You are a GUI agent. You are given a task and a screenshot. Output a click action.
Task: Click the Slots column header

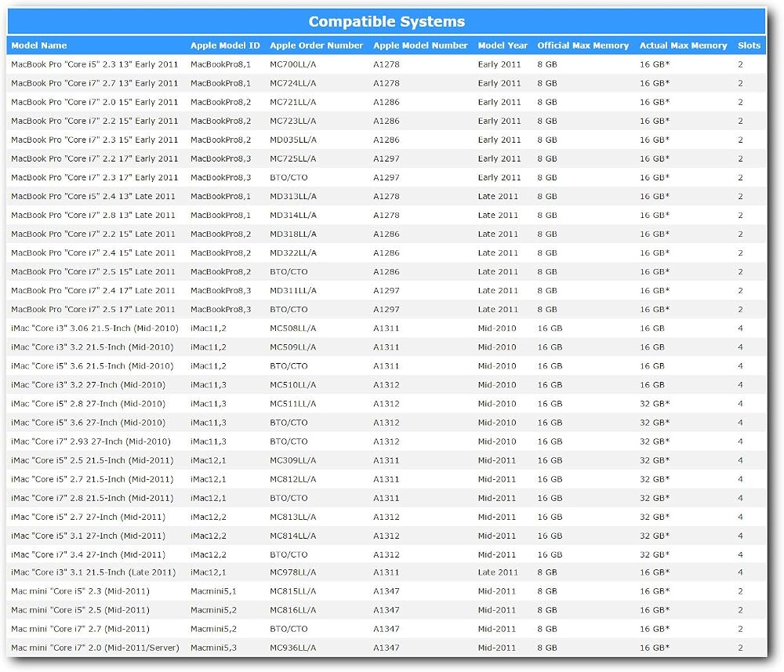[749, 45]
